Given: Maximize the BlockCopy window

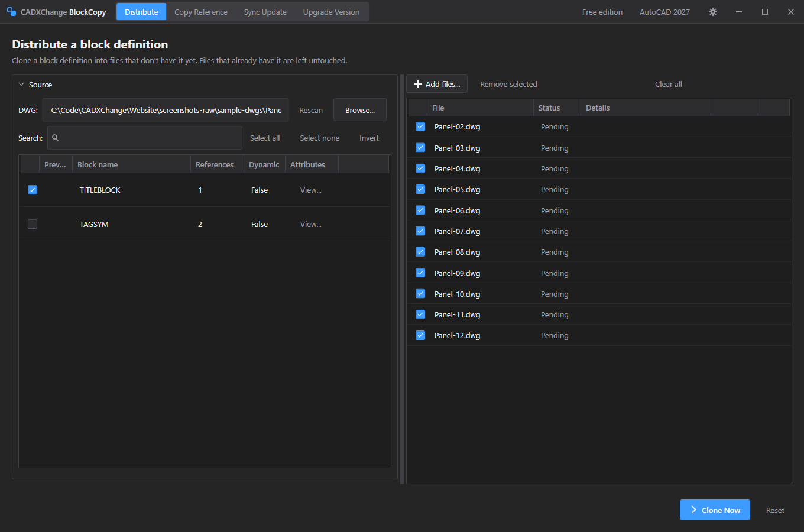Looking at the screenshot, I should pos(765,12).
